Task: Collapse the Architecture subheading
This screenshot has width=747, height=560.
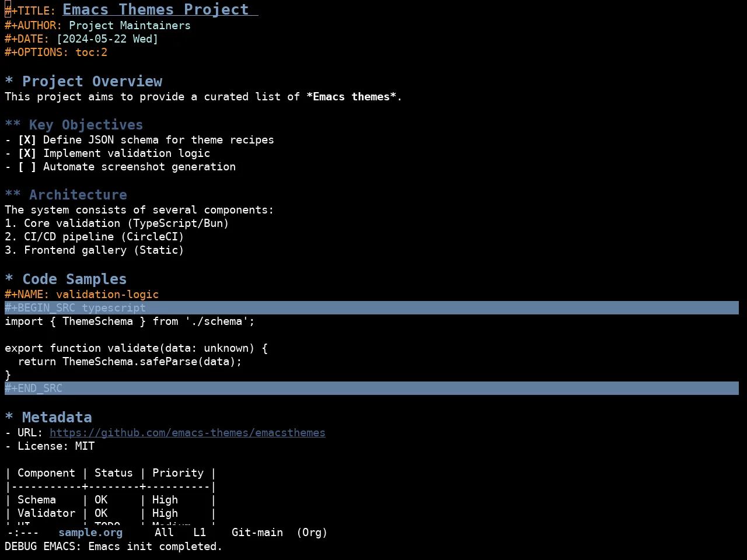Action: 13,195
